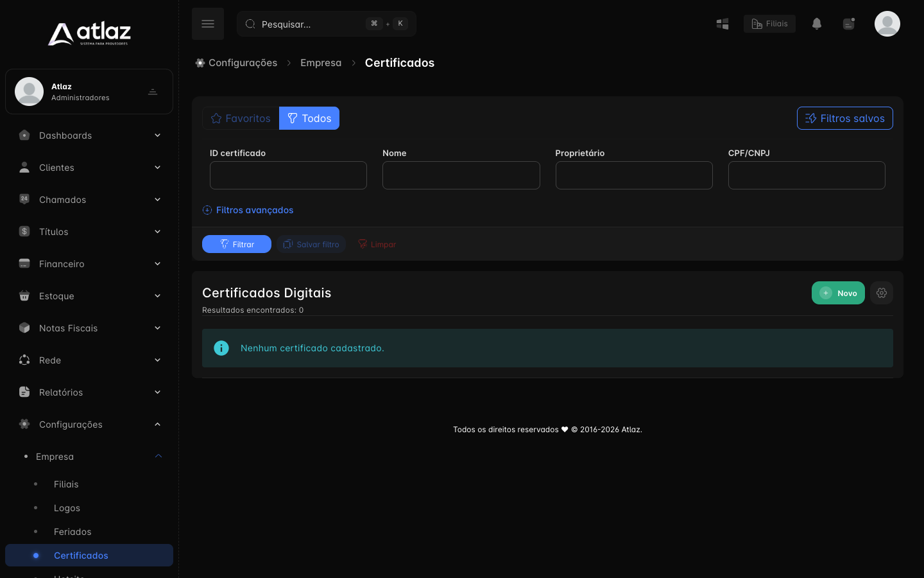This screenshot has width=924, height=578.
Task: Expand the Dashboards menu chevron
Action: tap(157, 135)
